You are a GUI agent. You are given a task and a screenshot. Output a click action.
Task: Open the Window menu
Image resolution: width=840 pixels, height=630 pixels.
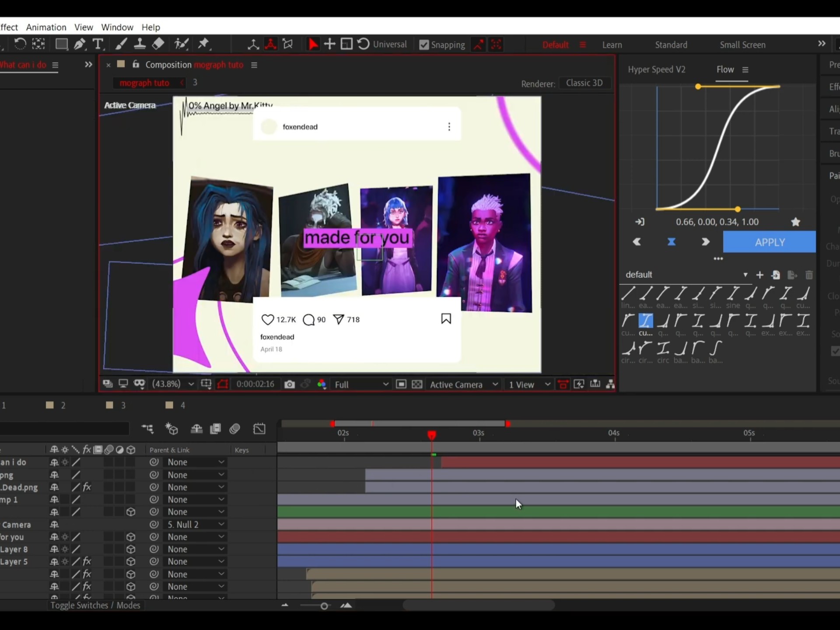[x=117, y=27]
